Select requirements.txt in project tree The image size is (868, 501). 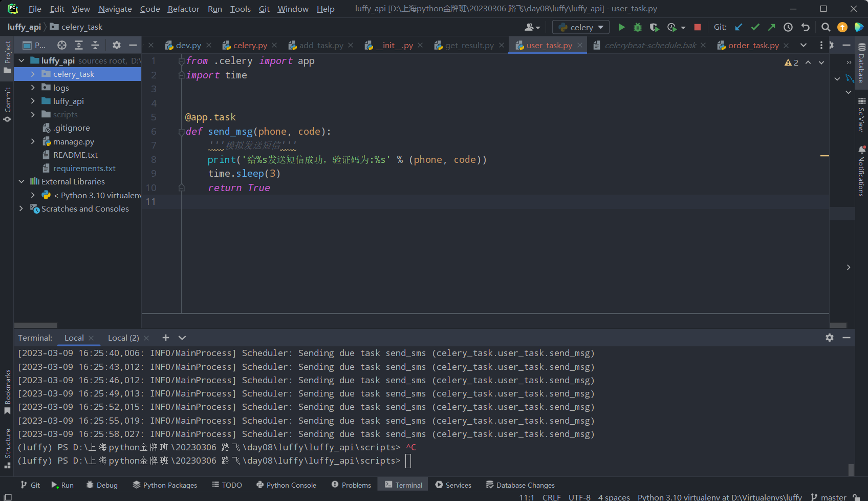pyautogui.click(x=84, y=168)
